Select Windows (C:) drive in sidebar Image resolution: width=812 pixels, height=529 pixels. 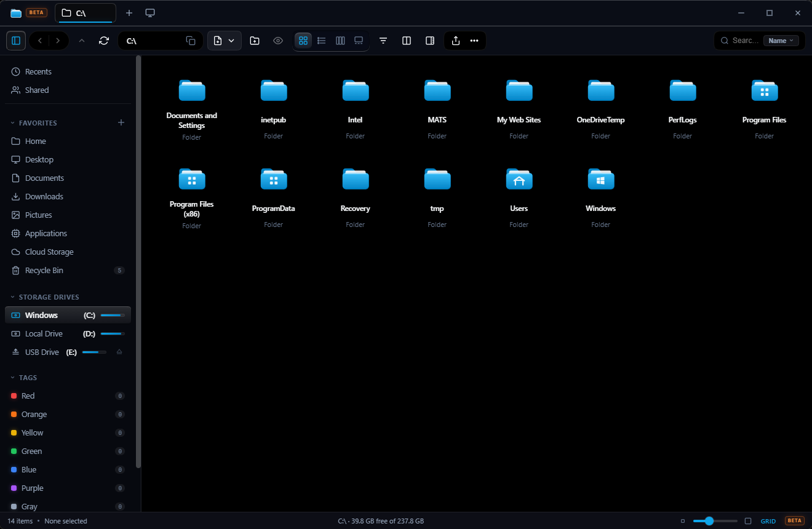coord(68,315)
